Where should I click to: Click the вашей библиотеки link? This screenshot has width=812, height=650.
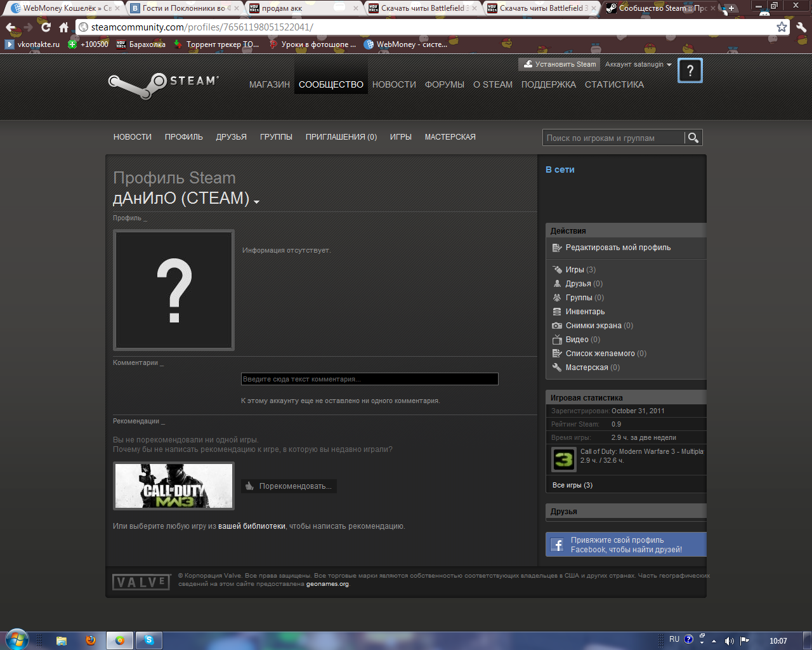pyautogui.click(x=252, y=526)
